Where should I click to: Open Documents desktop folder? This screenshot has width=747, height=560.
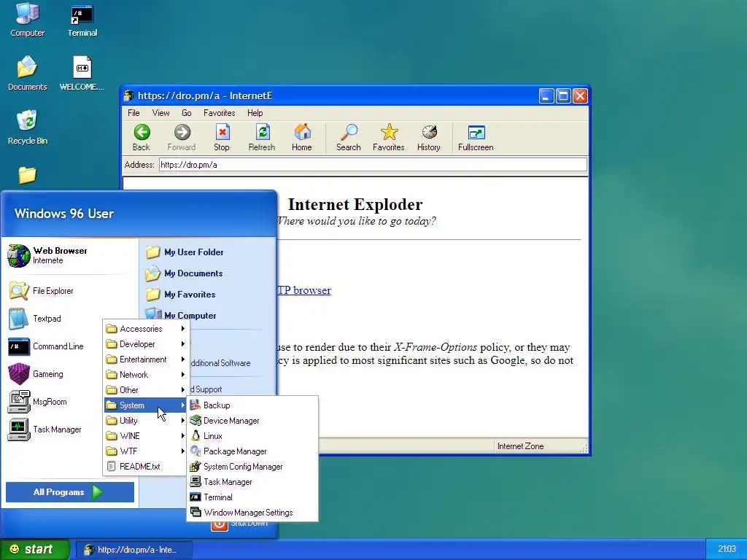tap(28, 74)
